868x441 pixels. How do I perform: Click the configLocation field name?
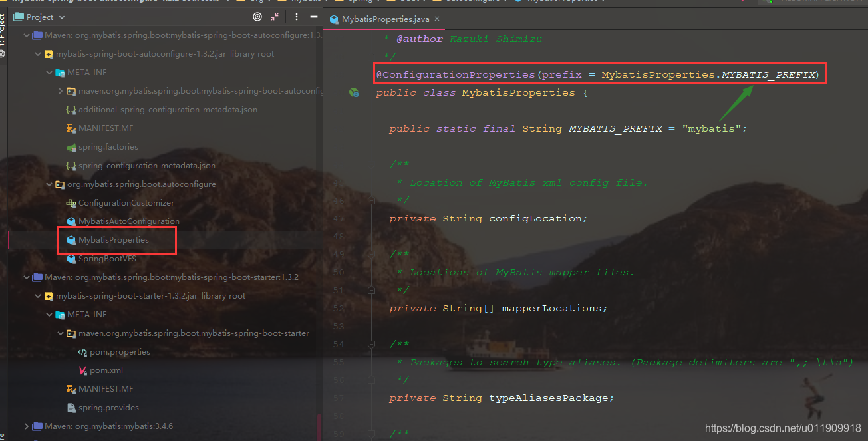pos(535,218)
